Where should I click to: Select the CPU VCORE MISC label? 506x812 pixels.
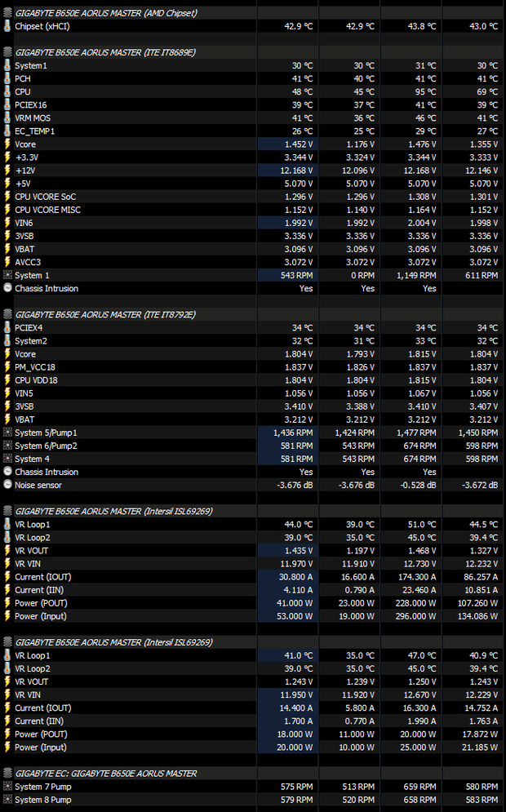[47, 210]
